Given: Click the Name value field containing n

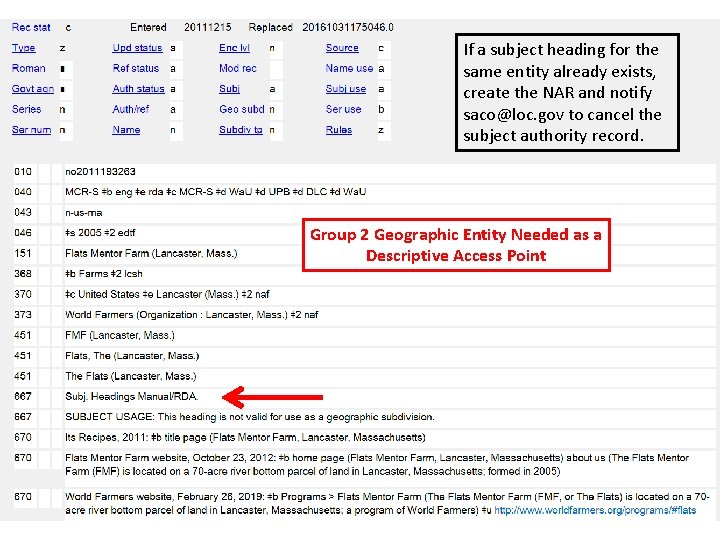Looking at the screenshot, I should pos(176,130).
